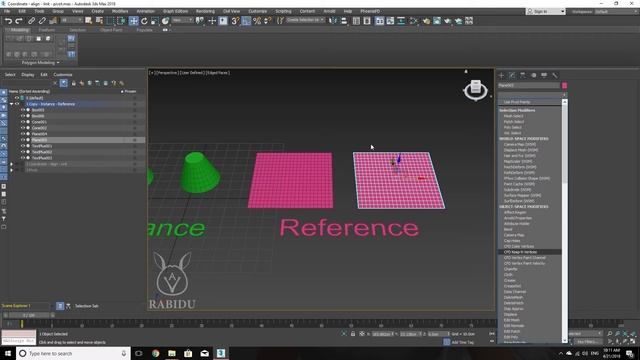Click the ViewCube in the viewport
Image resolution: width=640 pixels, height=360 pixels.
point(476,90)
